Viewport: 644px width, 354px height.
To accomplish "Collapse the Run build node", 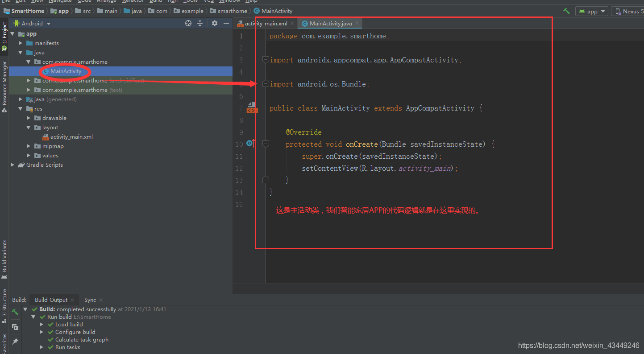I will pyautogui.click(x=33, y=317).
